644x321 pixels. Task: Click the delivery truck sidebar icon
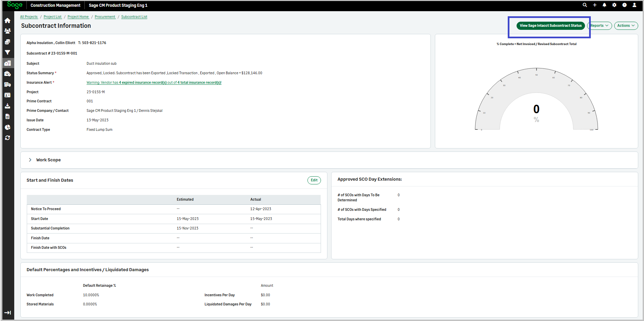click(x=7, y=84)
